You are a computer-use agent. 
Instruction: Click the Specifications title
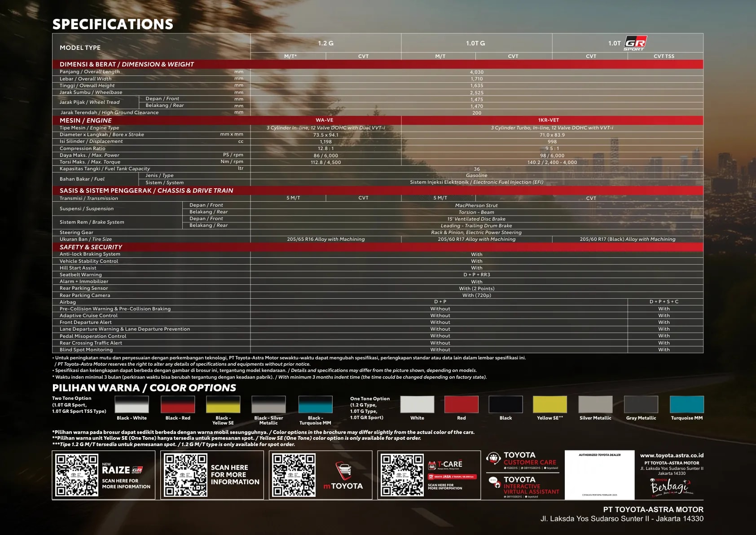click(113, 24)
